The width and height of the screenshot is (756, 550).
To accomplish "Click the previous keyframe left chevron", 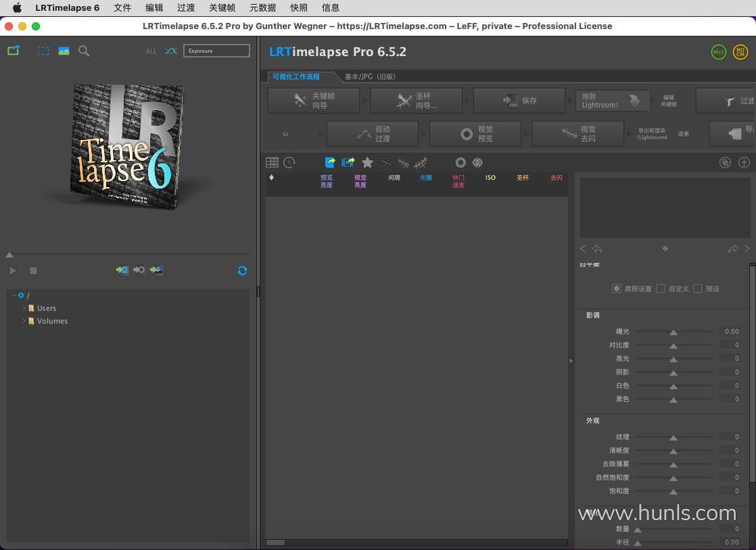I will pos(583,249).
